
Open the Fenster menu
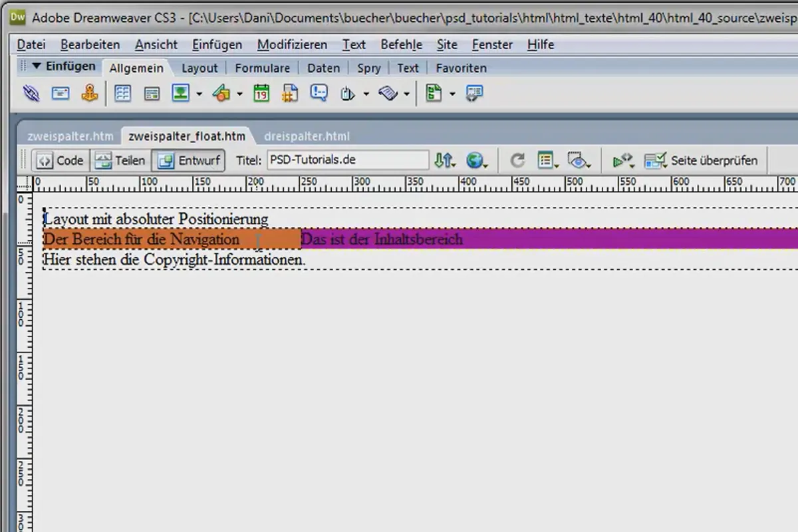[x=492, y=45]
